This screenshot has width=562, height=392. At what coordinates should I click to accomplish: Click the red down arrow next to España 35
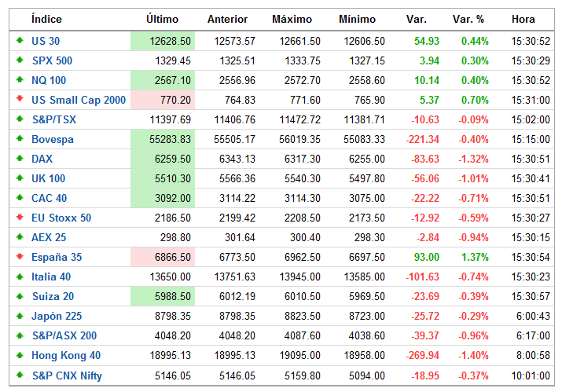pyautogui.click(x=20, y=257)
